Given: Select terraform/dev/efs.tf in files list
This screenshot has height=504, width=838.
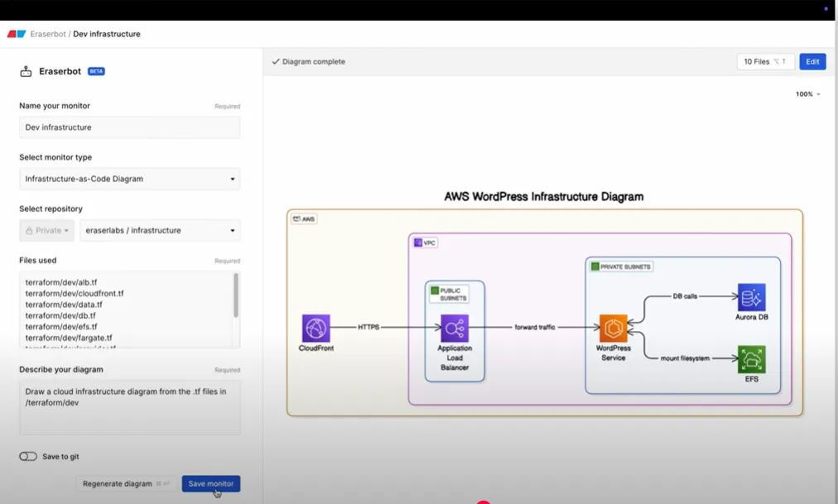Looking at the screenshot, I should 61,327.
